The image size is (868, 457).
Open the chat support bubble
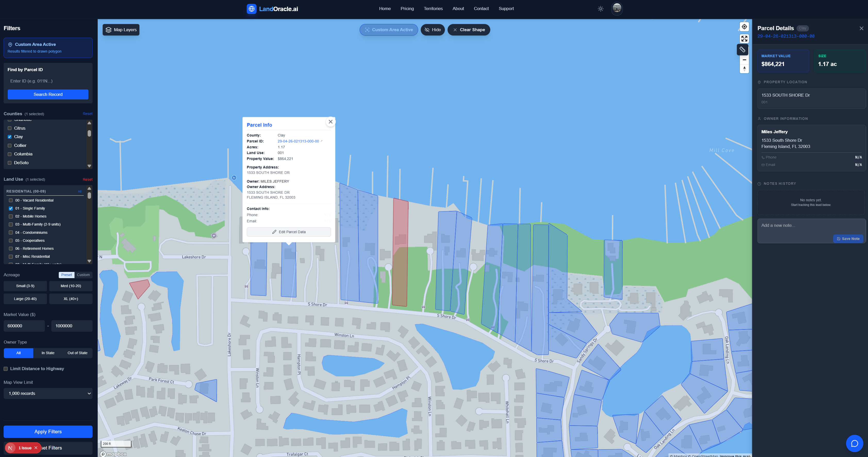(854, 443)
